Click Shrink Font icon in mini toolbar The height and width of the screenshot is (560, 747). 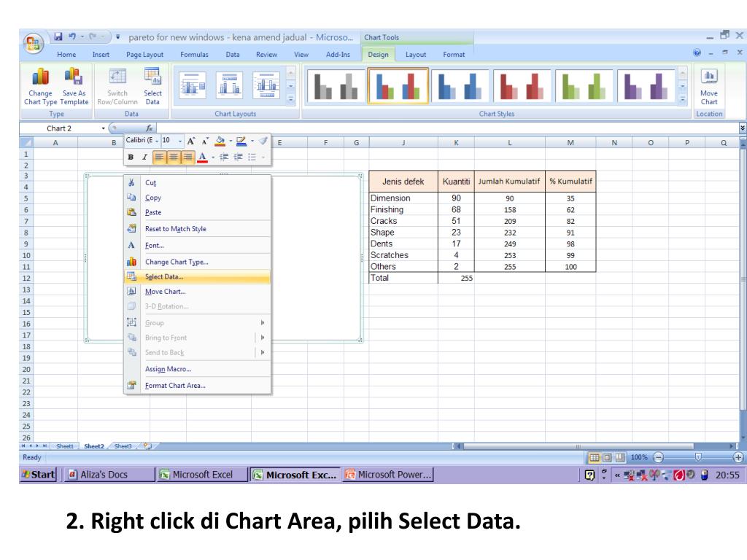[205, 141]
